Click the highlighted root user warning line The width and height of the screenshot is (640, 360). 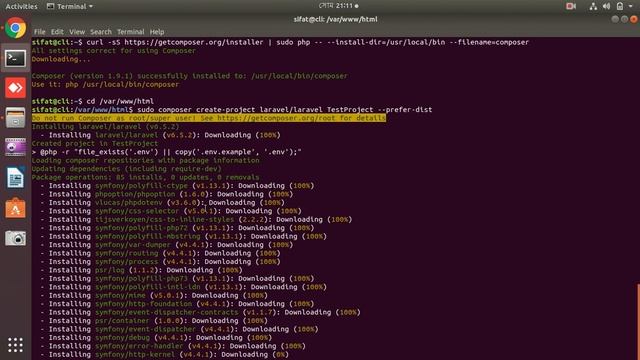[x=209, y=118]
